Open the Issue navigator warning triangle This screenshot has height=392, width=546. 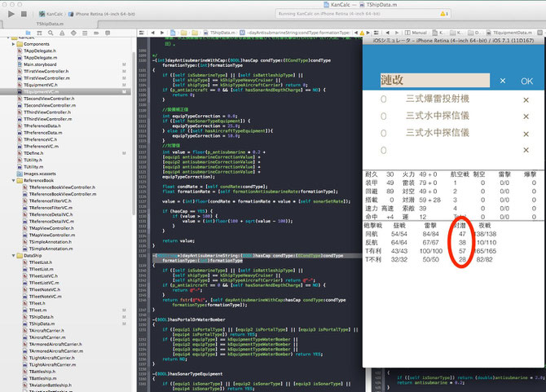click(x=62, y=33)
